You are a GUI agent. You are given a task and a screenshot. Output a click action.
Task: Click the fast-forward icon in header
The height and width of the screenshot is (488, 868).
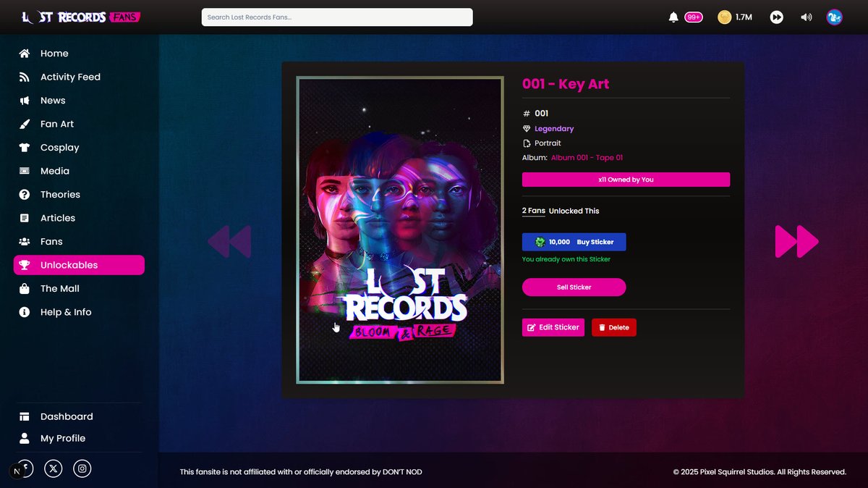[776, 17]
